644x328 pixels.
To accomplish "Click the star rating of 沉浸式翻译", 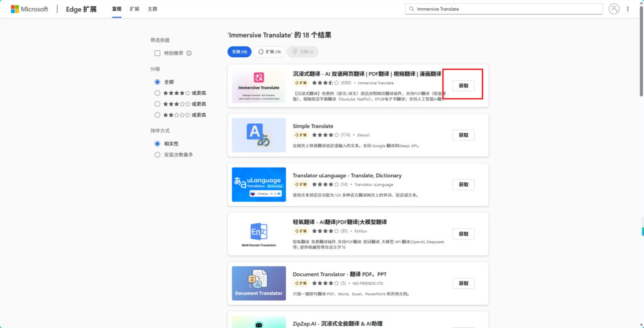I will coord(325,83).
